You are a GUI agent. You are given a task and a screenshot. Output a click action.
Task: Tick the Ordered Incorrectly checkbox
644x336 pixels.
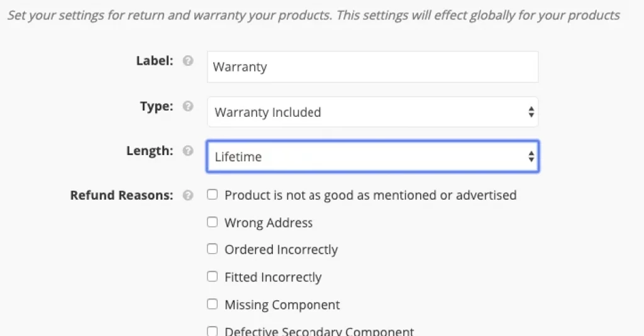pyautogui.click(x=213, y=249)
